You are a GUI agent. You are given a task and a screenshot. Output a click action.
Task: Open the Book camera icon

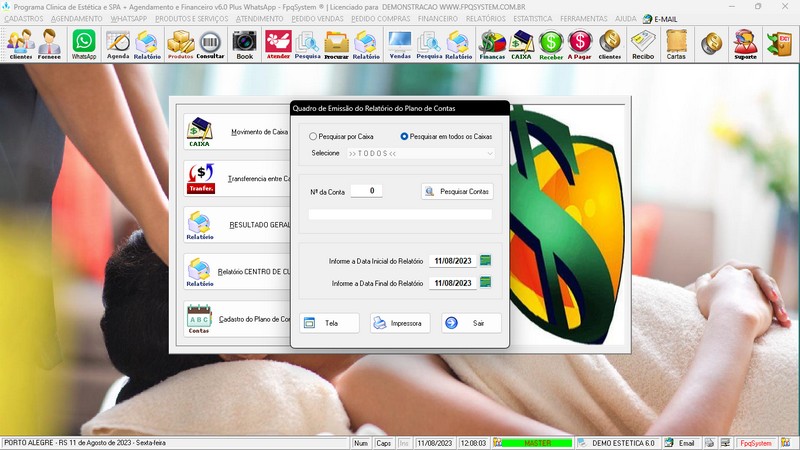[244, 44]
